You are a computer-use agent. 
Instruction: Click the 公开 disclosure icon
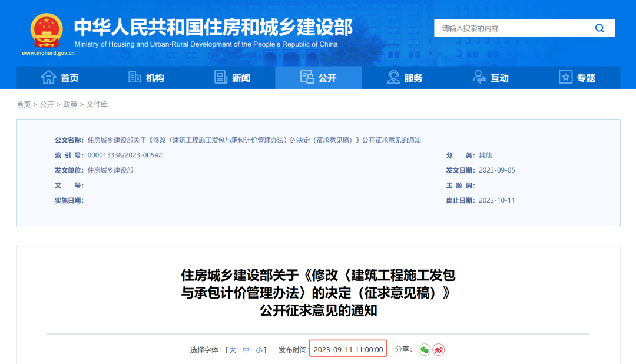(x=306, y=77)
